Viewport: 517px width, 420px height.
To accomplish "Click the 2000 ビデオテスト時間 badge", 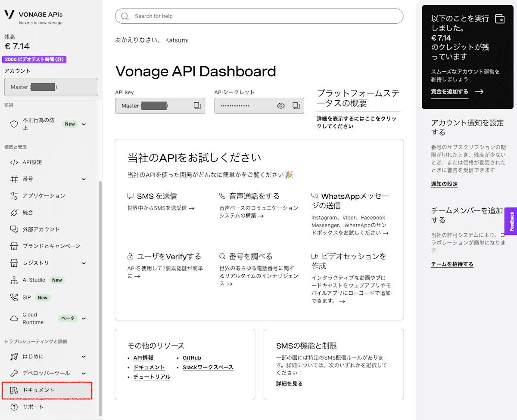I will click(x=35, y=60).
